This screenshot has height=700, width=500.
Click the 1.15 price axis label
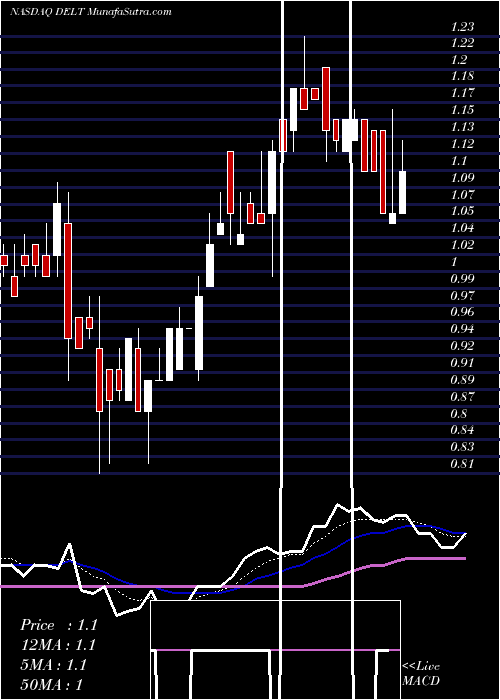pyautogui.click(x=462, y=110)
